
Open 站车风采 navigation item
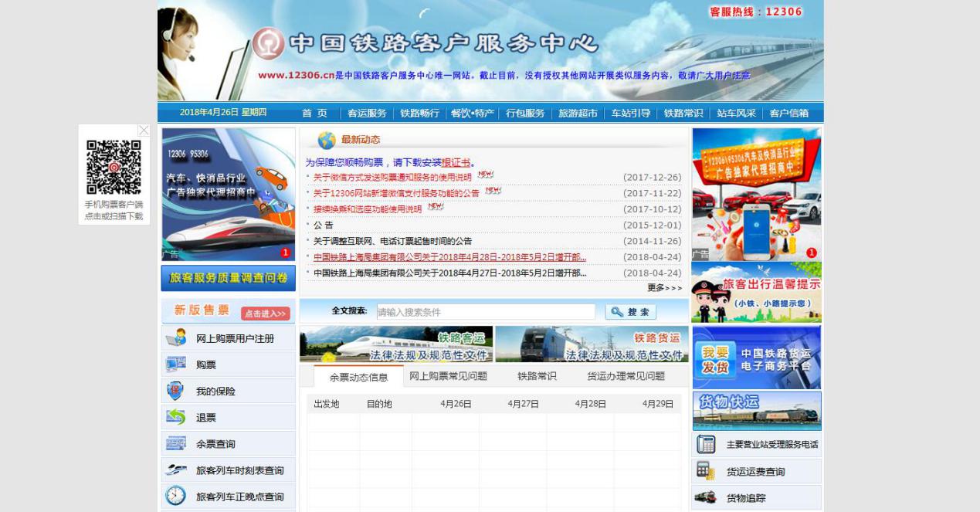tap(736, 113)
